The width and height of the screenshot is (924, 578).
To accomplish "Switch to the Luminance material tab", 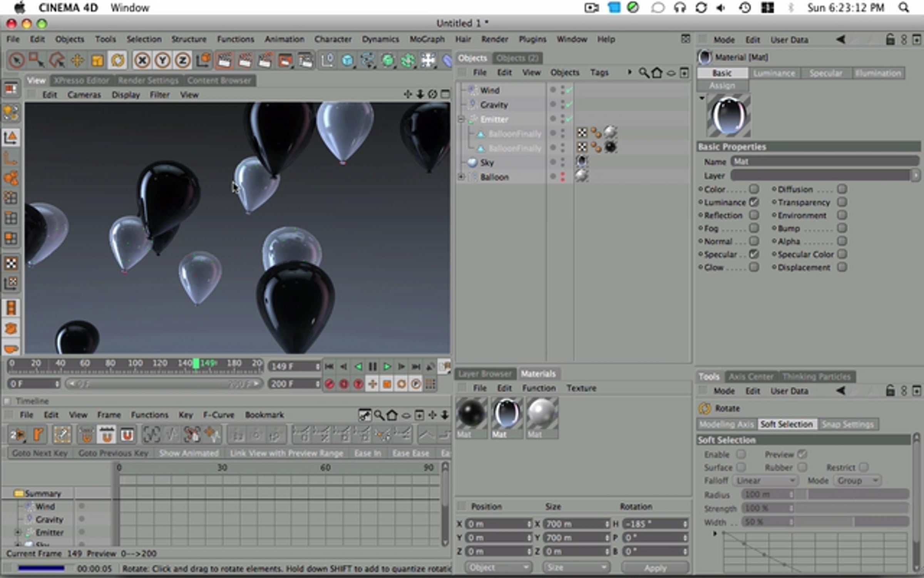I will coord(774,73).
